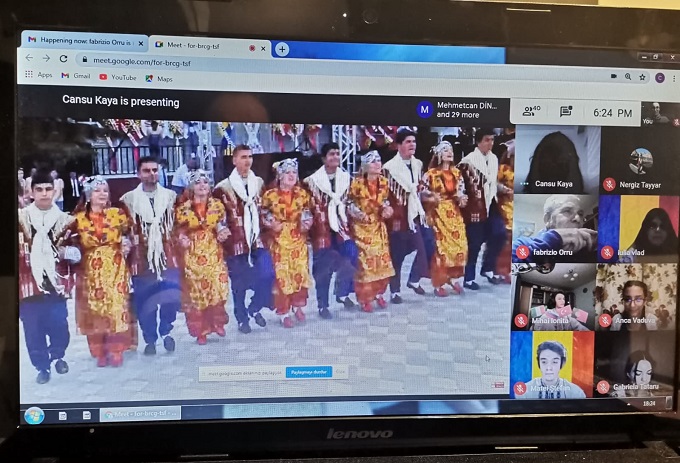This screenshot has height=463, width=680.
Task: Open the meeting chat icon
Action: 566,112
